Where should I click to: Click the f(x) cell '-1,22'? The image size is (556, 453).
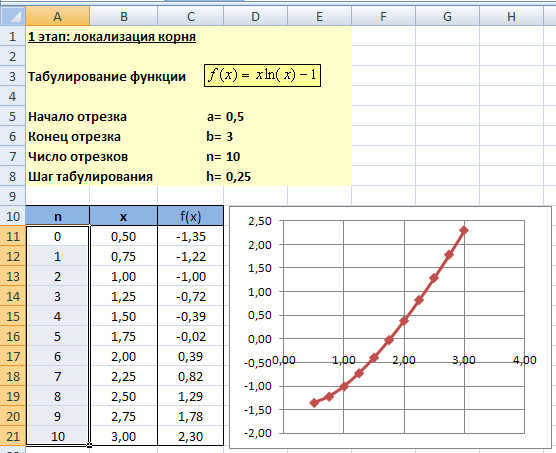tap(191, 256)
